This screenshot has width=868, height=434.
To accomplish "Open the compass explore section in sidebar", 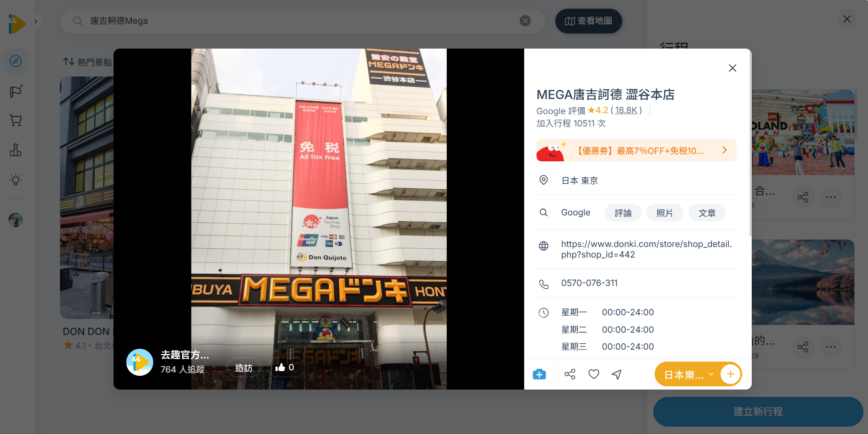I will [16, 60].
